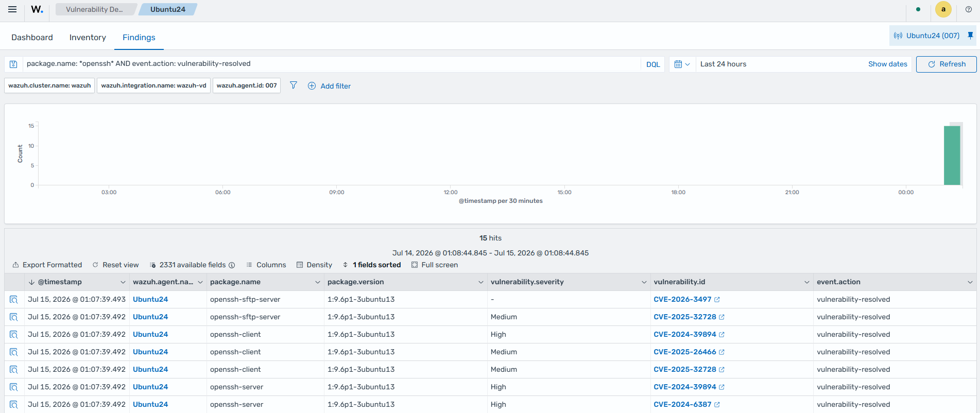Open the Dashboard tab

click(x=32, y=38)
